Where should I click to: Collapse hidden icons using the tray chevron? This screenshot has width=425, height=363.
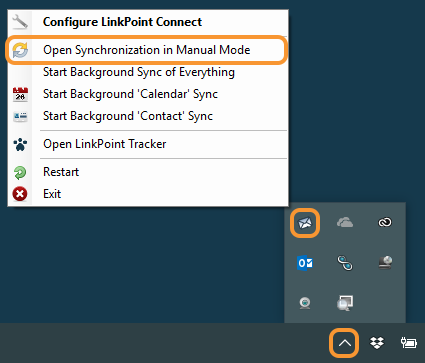[x=345, y=343]
